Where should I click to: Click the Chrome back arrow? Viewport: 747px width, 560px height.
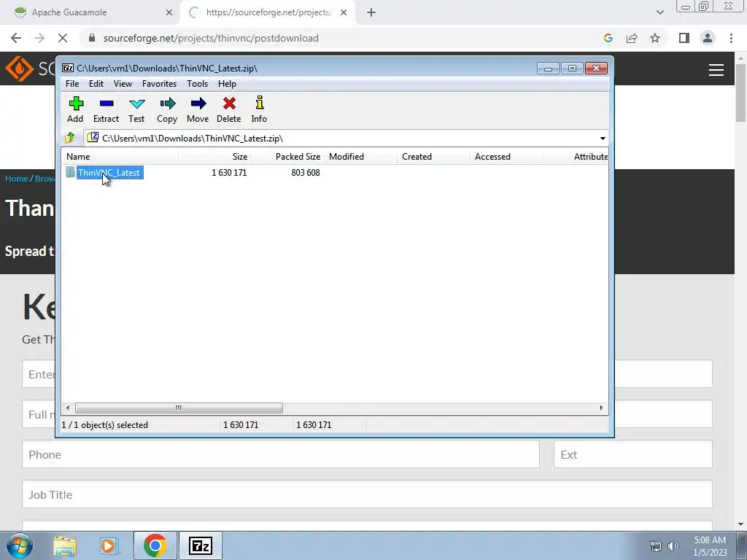[x=16, y=38]
